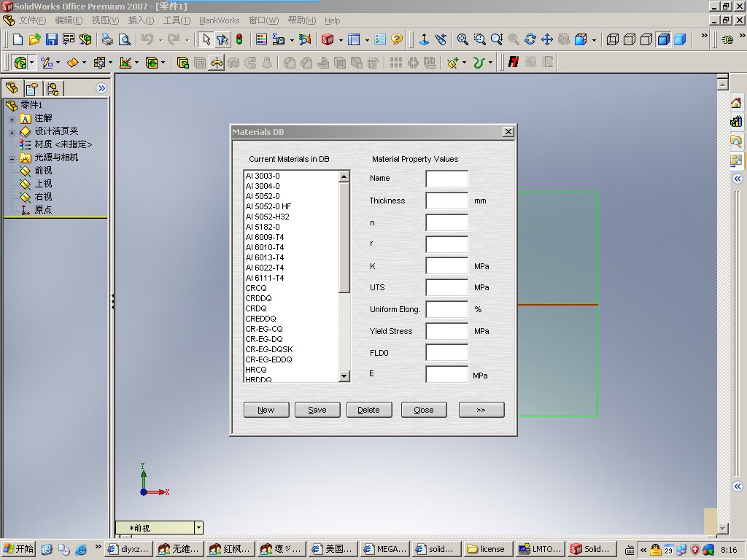Viewport: 747px width, 560px height.
Task: Toggle the selection filter tool
Action: click(x=222, y=39)
